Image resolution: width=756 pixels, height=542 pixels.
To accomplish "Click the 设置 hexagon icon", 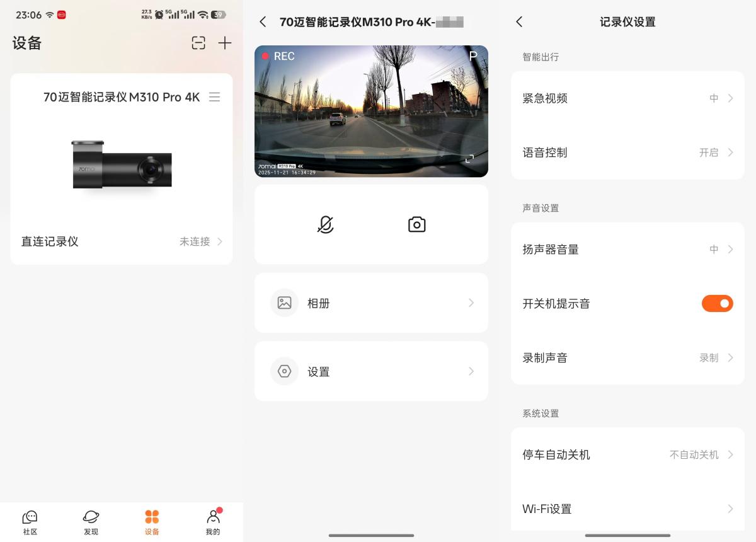I will 284,371.
